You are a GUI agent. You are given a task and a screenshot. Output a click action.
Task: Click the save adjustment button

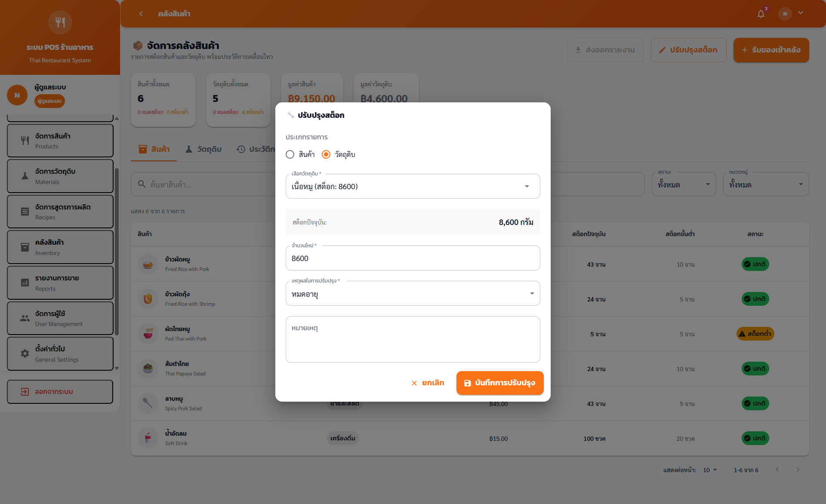pos(499,383)
